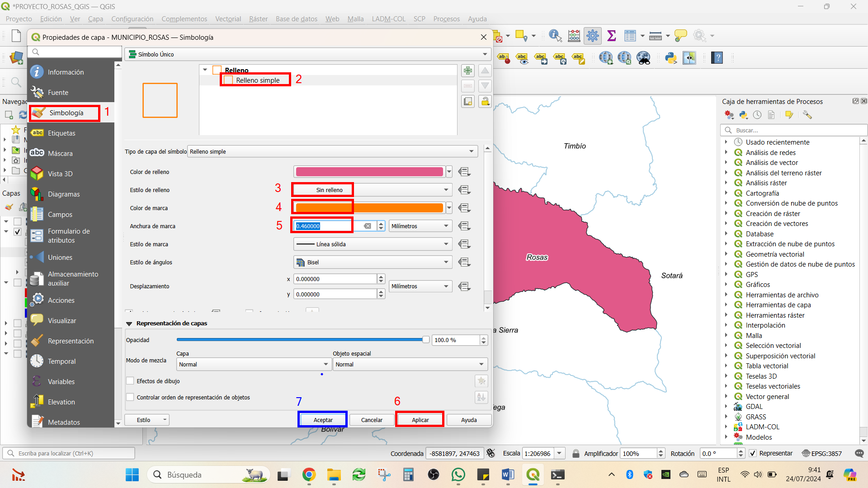
Task: Toggle the Representar checkbox in status bar
Action: point(753,453)
